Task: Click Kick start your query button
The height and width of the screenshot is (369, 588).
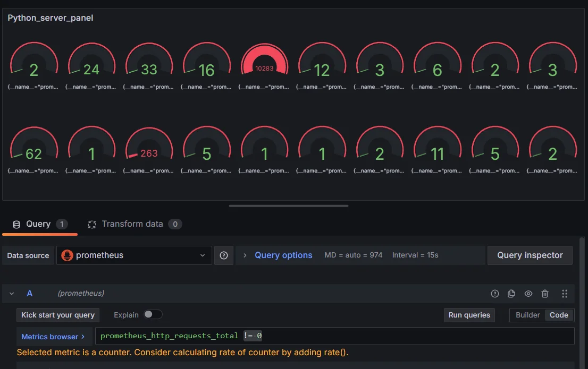Action: [x=58, y=315]
